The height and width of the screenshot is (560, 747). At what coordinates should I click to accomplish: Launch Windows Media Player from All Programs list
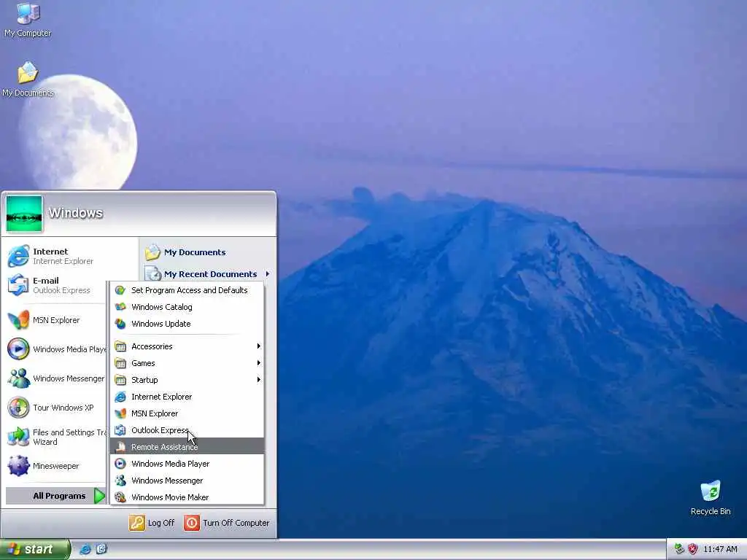(187, 464)
